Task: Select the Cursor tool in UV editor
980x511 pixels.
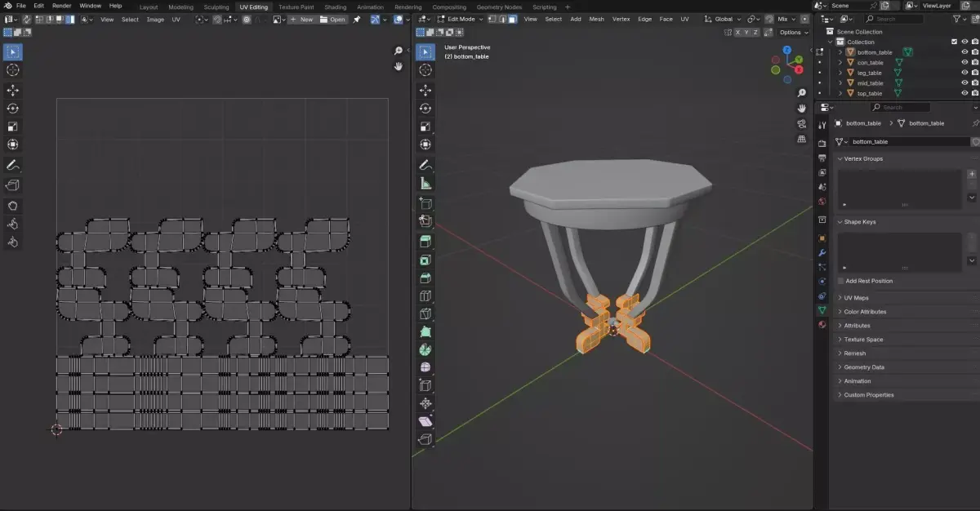Action: [x=13, y=70]
